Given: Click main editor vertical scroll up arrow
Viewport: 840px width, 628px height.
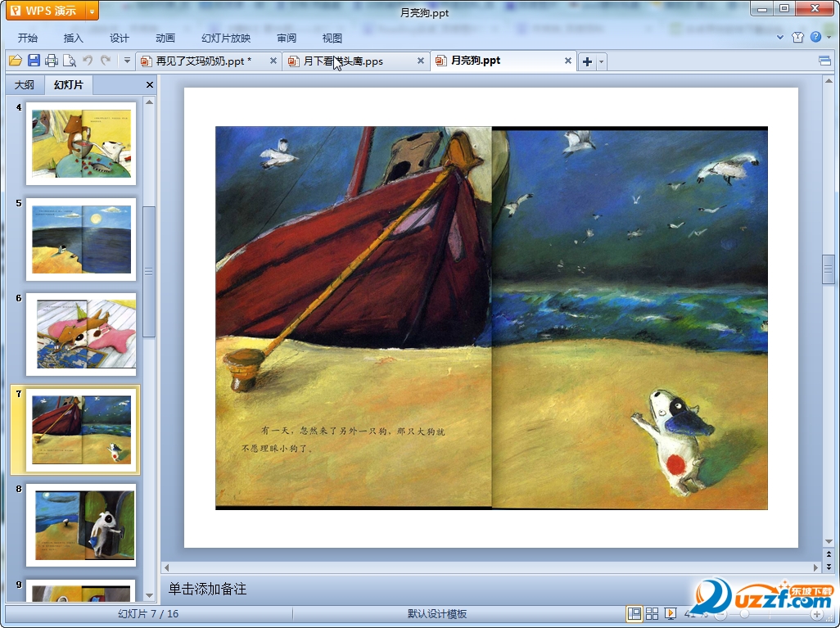Looking at the screenshot, I should pyautogui.click(x=829, y=81).
